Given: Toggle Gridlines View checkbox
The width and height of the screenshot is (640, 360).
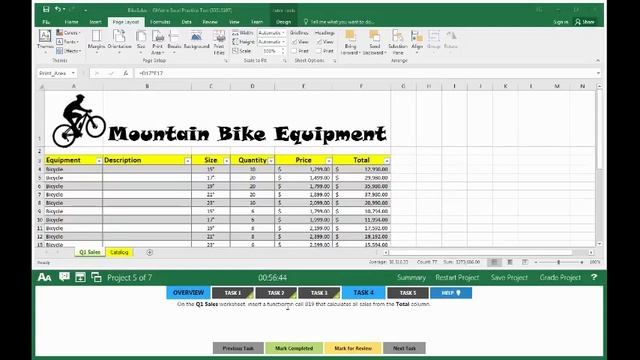Looking at the screenshot, I should (294, 42).
